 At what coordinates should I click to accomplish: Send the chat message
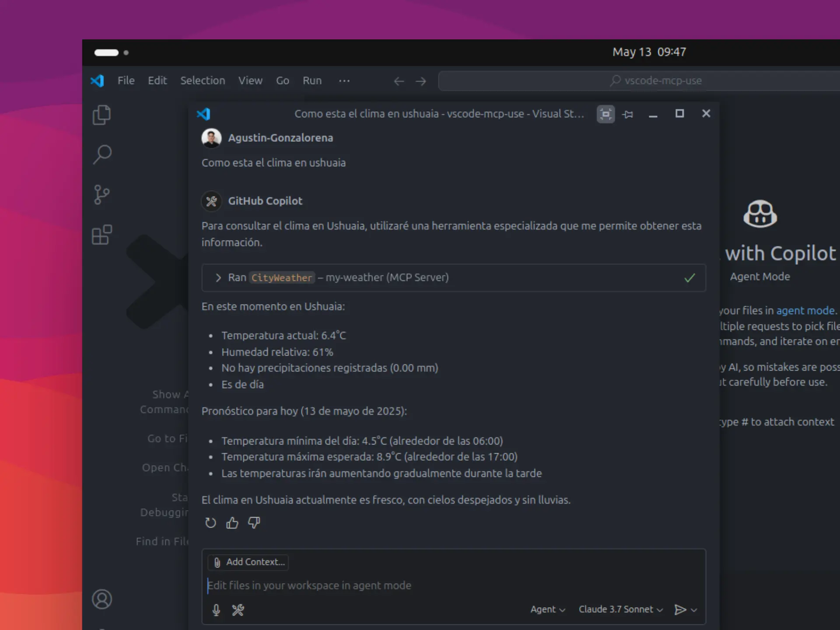click(680, 609)
